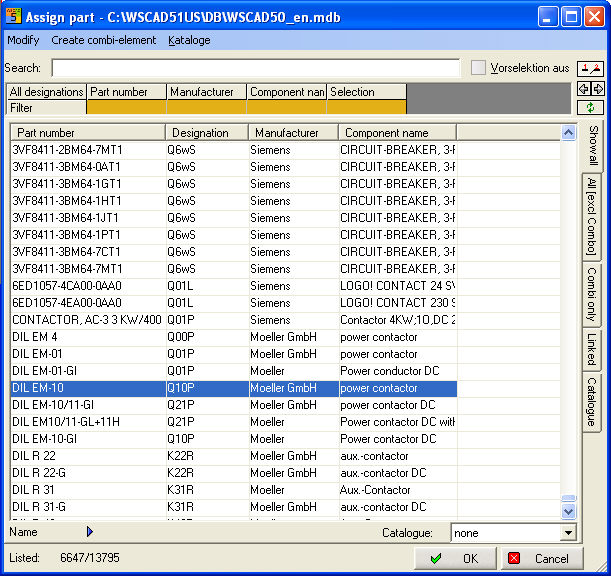Select row 3VF8411-3BM64-1HT1
The height and width of the screenshot is (576, 611).
(x=234, y=201)
